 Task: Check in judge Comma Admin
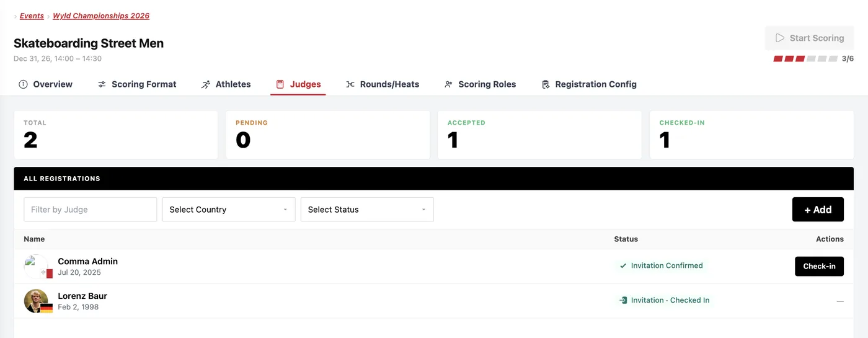(819, 266)
